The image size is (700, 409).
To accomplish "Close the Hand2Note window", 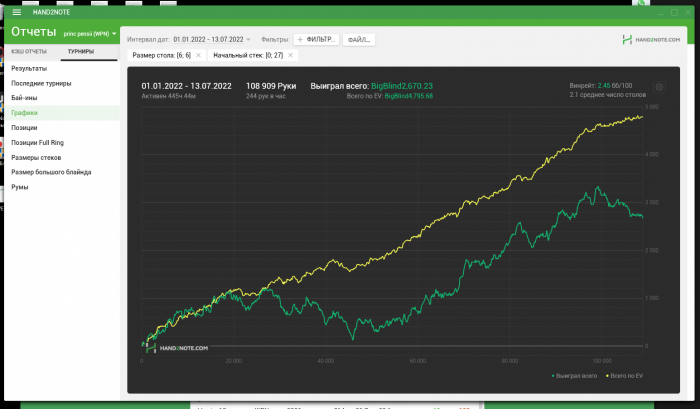I will [688, 12].
